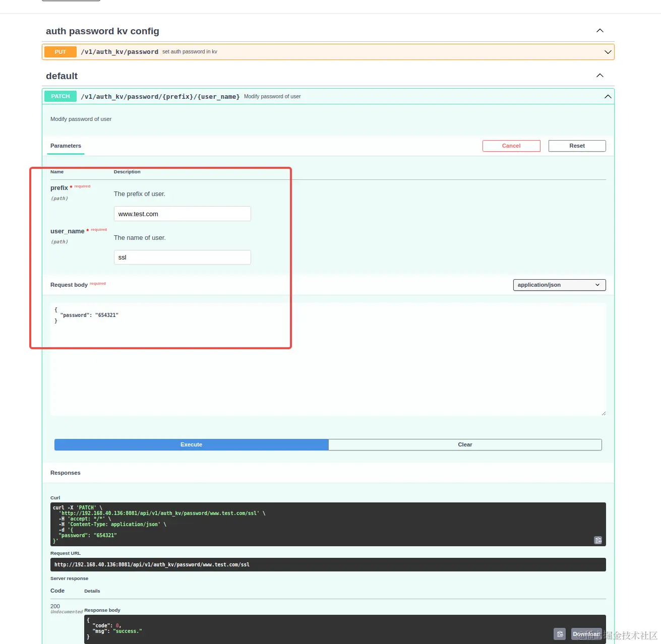This screenshot has width=661, height=644.
Task: Click the PUT method badge
Action: pos(59,51)
